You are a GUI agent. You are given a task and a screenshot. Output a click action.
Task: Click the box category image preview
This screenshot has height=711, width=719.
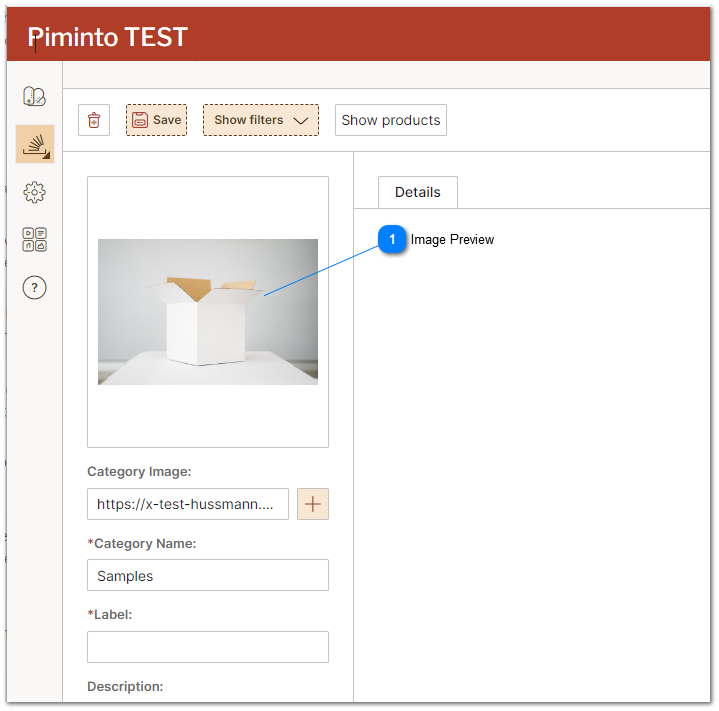[x=208, y=312]
